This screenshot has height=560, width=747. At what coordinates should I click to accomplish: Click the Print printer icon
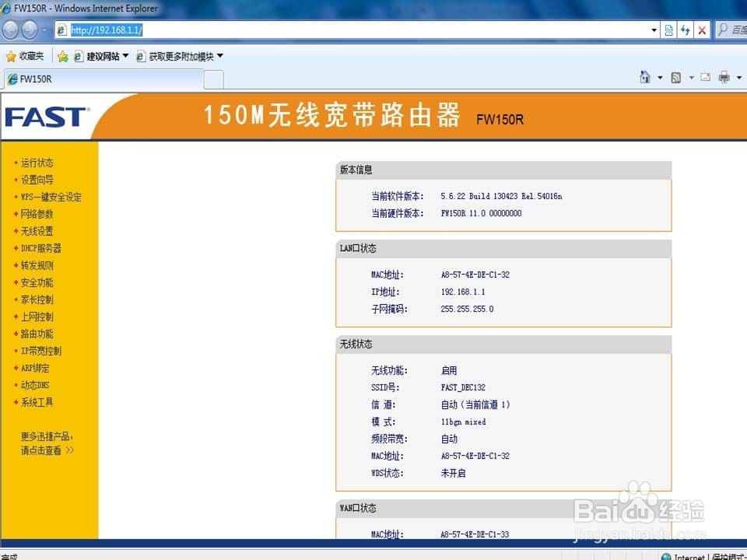click(724, 77)
